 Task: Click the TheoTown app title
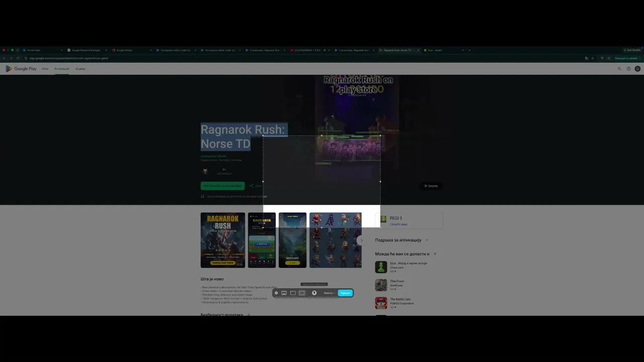pos(397,281)
